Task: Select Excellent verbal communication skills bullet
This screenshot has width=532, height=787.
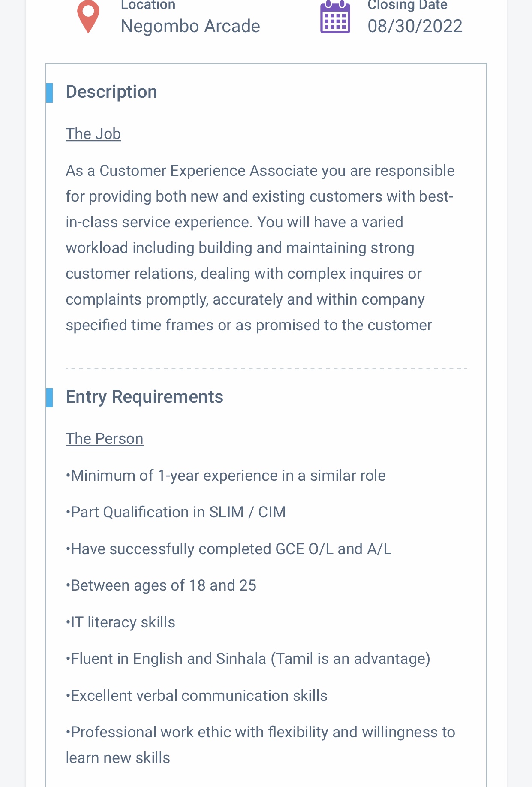Action: pyautogui.click(x=197, y=696)
